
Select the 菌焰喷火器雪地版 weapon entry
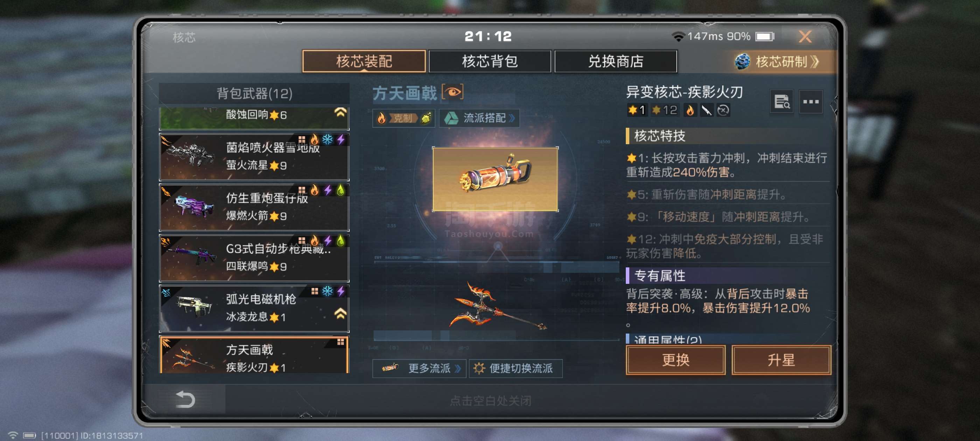[254, 156]
